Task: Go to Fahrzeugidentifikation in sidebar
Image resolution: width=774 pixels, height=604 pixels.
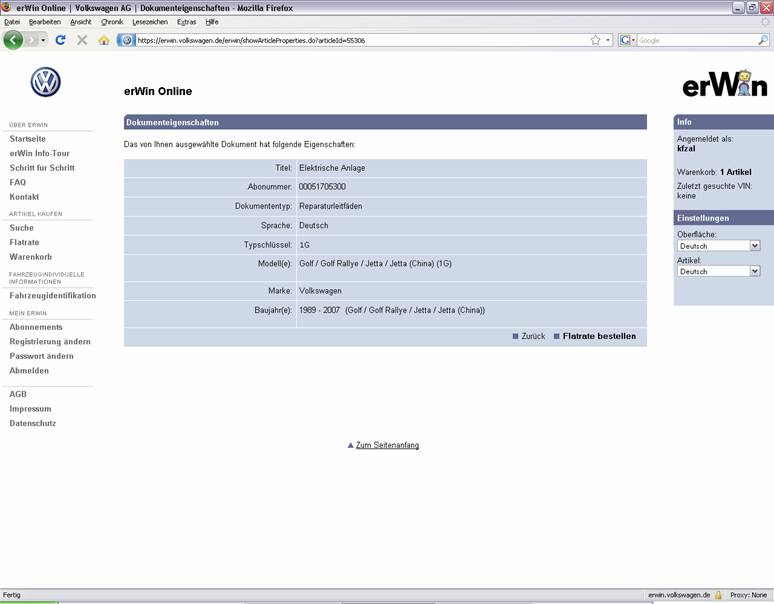Action: (52, 296)
